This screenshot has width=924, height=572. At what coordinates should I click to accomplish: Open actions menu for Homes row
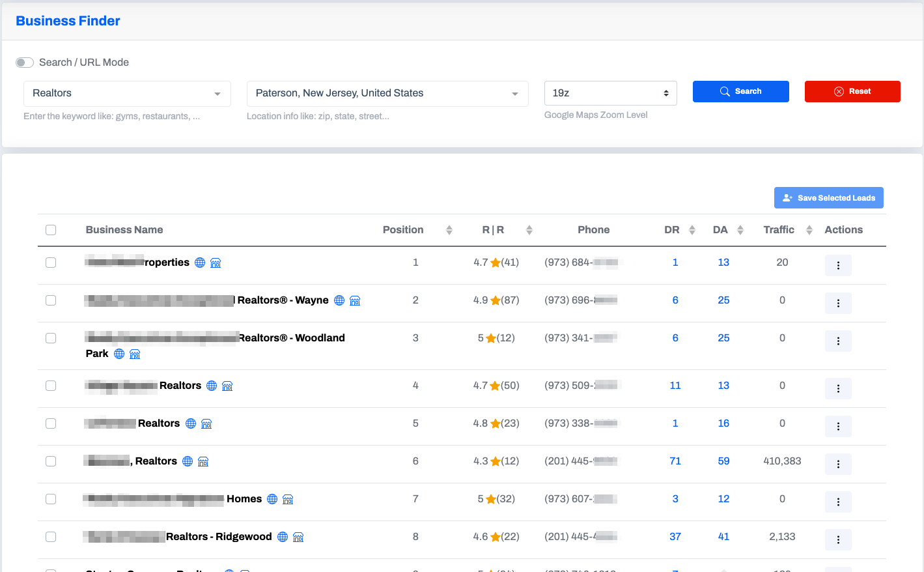838,502
